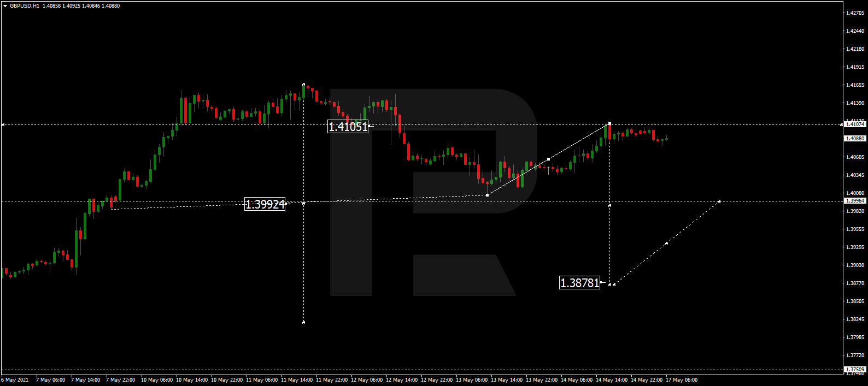Click the 1.38770 price scale label
Screen dimensions: 868x386
click(855, 283)
